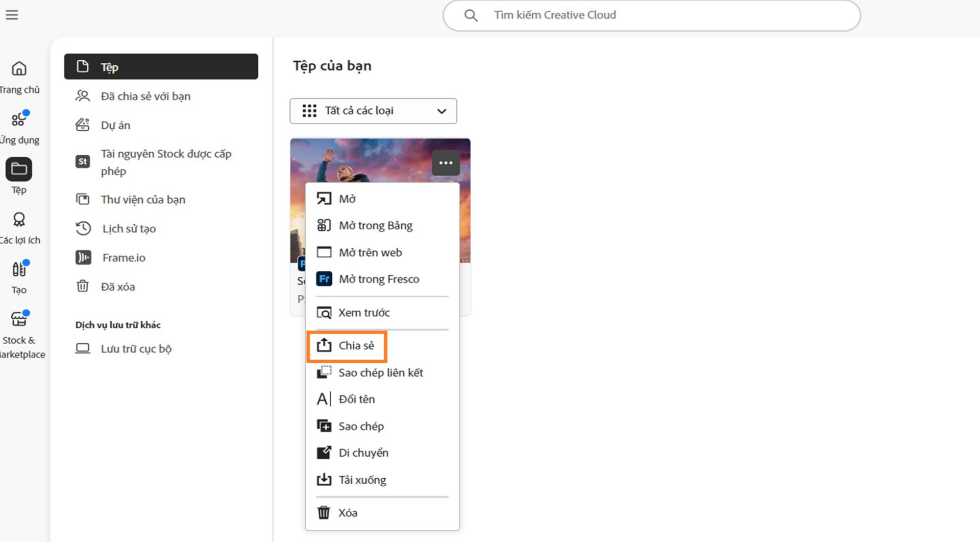Click the grid icon in filter dropdown

[309, 111]
